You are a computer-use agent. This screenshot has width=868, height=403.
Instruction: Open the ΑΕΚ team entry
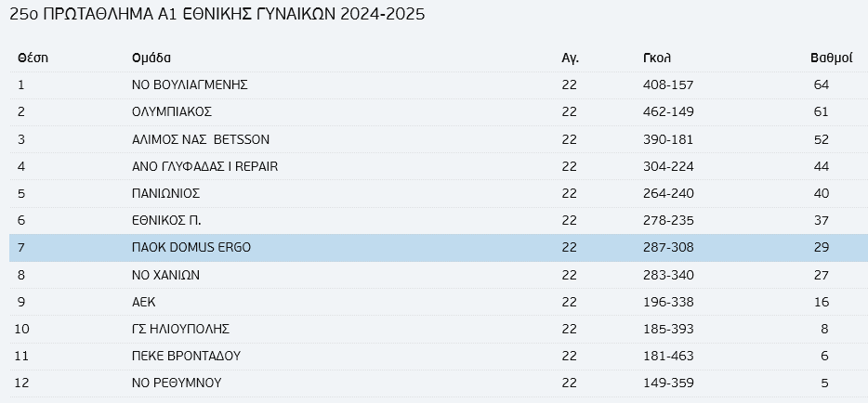click(x=143, y=302)
